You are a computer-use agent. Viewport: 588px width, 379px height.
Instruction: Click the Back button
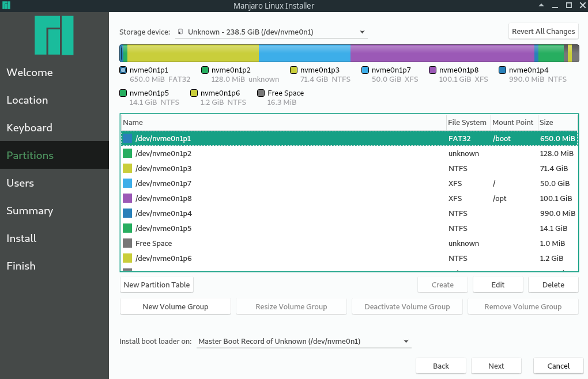click(x=441, y=366)
